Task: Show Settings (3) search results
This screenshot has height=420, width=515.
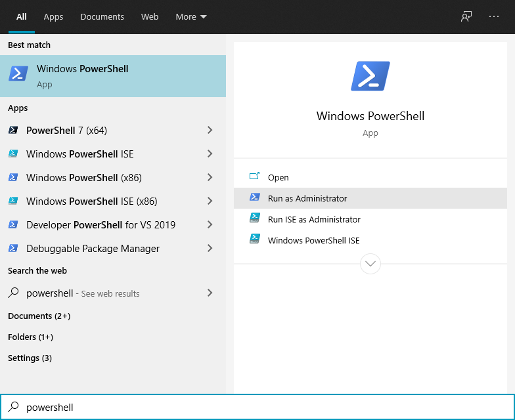Action: (30, 358)
